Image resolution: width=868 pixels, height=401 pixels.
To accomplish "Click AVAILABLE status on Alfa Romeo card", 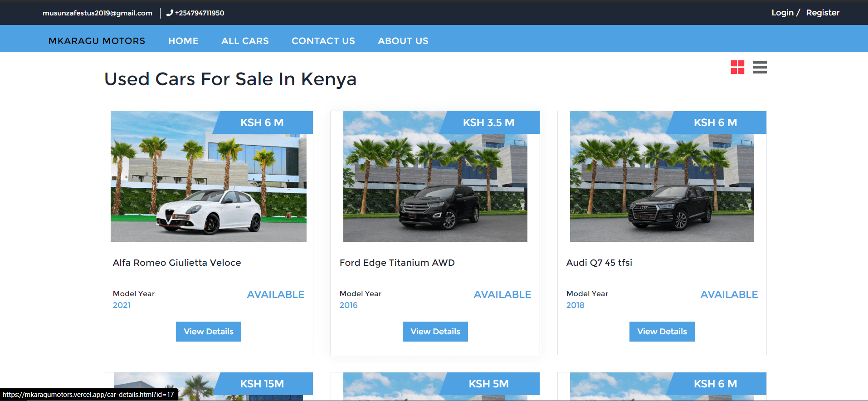I will (x=276, y=294).
